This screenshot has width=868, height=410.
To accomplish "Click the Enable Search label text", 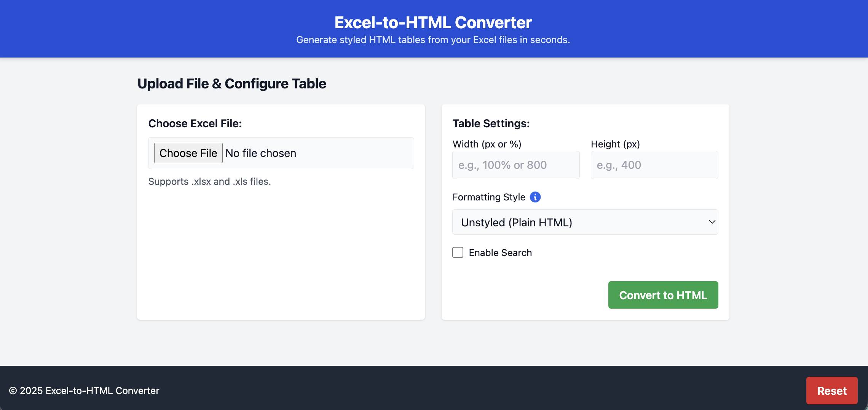I will tap(500, 253).
